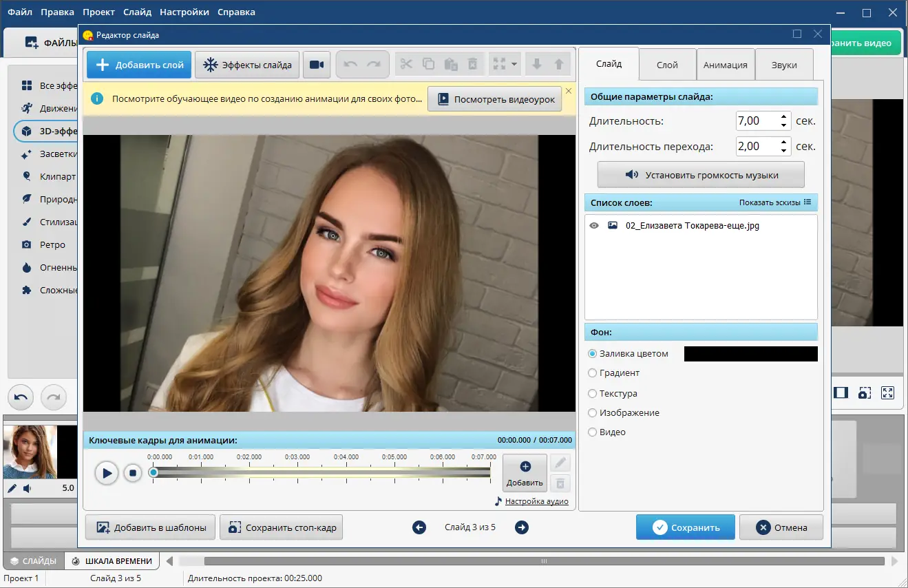Increase Длительность with the up stepper
The height and width of the screenshot is (588, 908).
[784, 116]
